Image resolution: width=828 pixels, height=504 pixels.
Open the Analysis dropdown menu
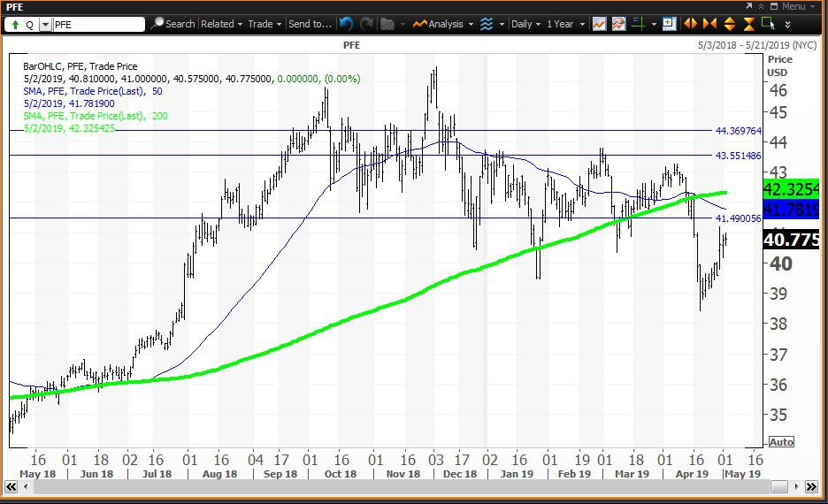pyautogui.click(x=442, y=24)
